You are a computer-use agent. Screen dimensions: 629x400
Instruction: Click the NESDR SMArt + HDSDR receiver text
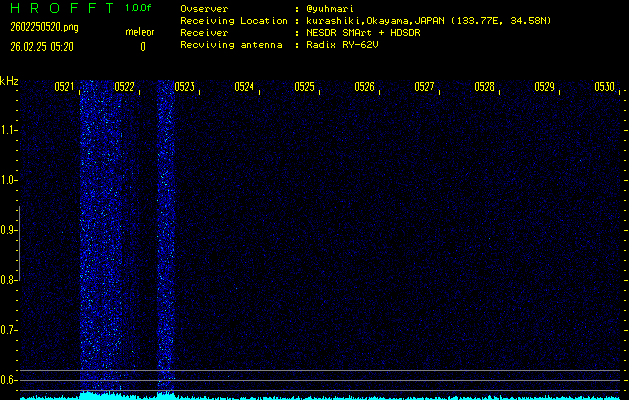(x=365, y=33)
